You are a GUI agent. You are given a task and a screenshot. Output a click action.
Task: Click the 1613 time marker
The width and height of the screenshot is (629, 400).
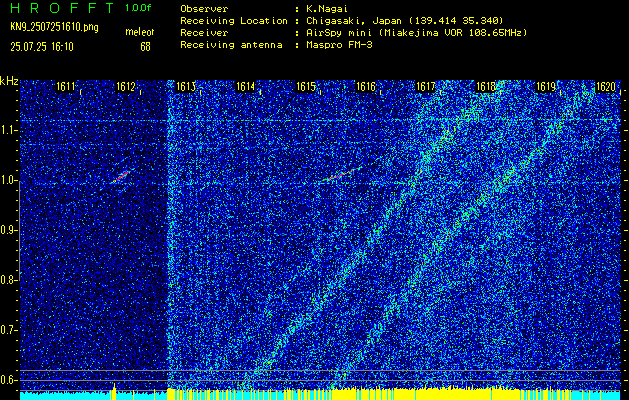click(186, 86)
